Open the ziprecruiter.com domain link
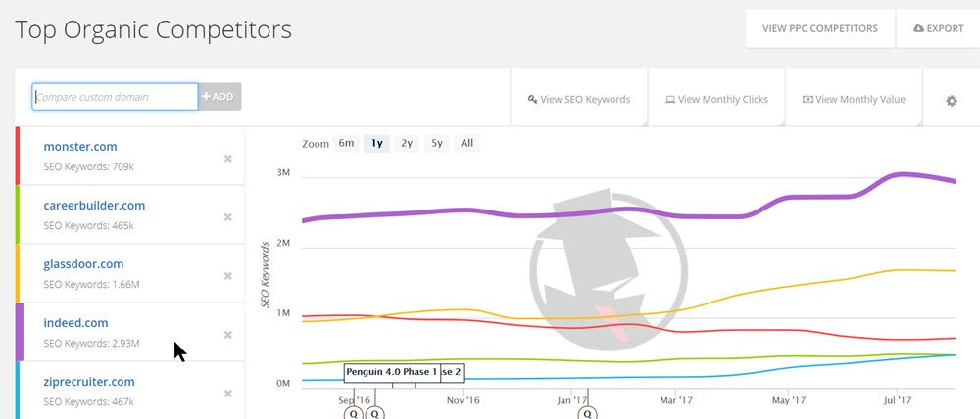 tap(89, 382)
